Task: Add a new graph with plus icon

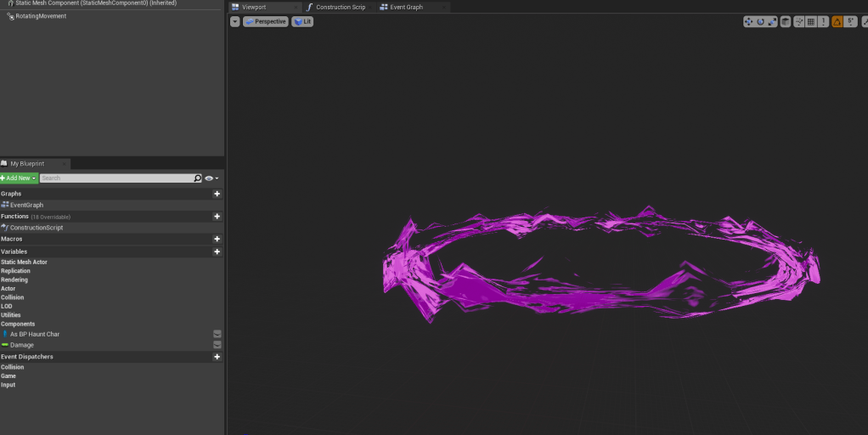Action: point(217,194)
